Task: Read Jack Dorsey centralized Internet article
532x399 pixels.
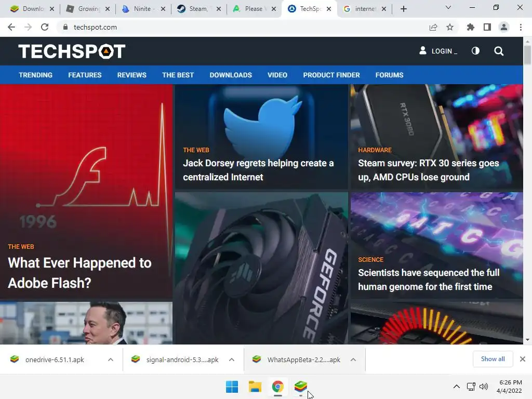Action: coord(258,170)
